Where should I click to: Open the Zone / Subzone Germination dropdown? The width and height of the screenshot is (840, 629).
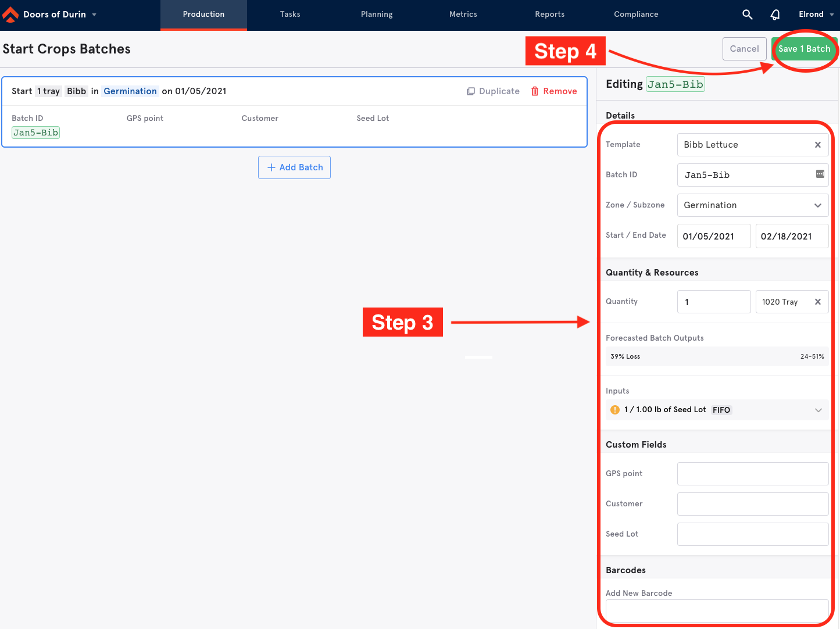point(753,205)
